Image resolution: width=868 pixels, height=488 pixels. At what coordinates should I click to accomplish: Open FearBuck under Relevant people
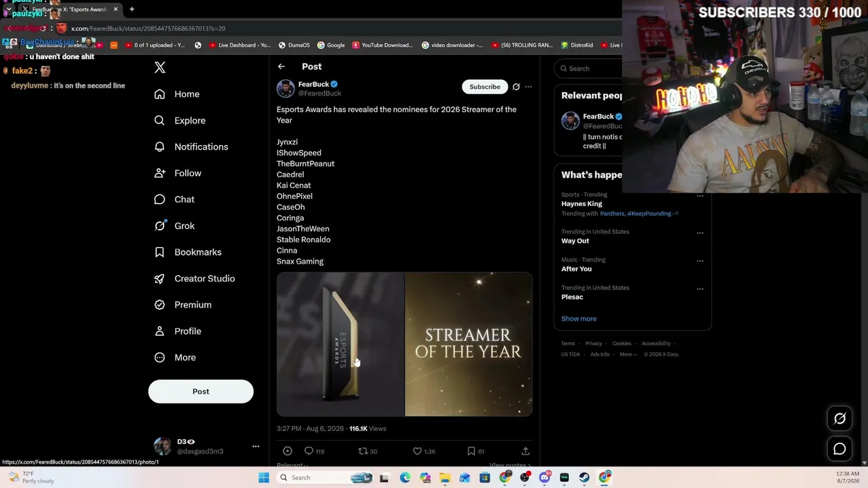[x=597, y=117]
